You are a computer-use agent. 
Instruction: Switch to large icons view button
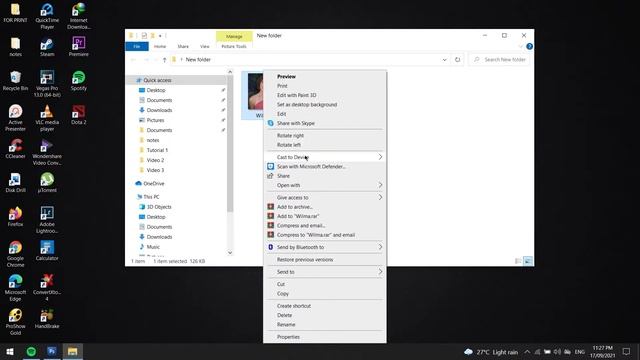(528, 261)
